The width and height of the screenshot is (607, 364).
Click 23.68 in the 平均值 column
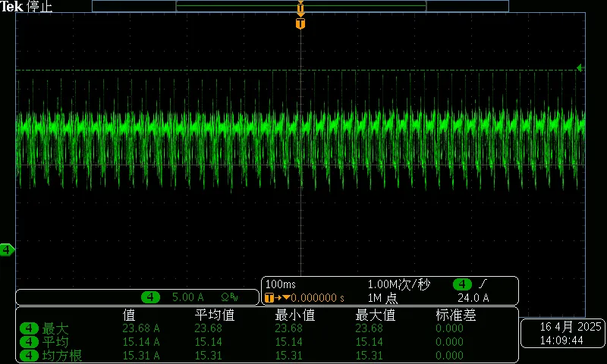(x=208, y=328)
